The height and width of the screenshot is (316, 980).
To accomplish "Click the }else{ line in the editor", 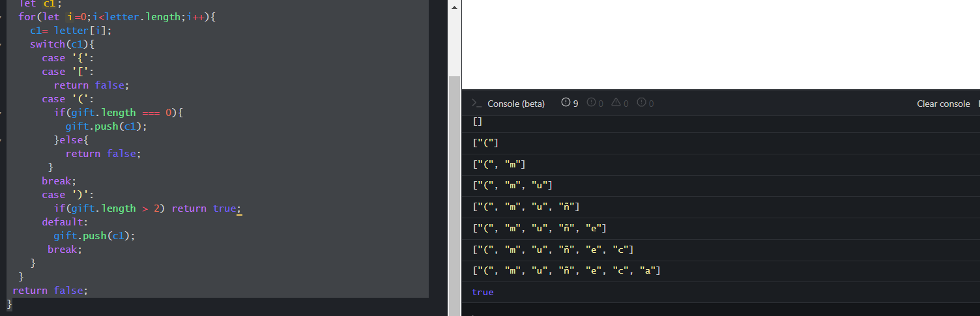I will 71,140.
